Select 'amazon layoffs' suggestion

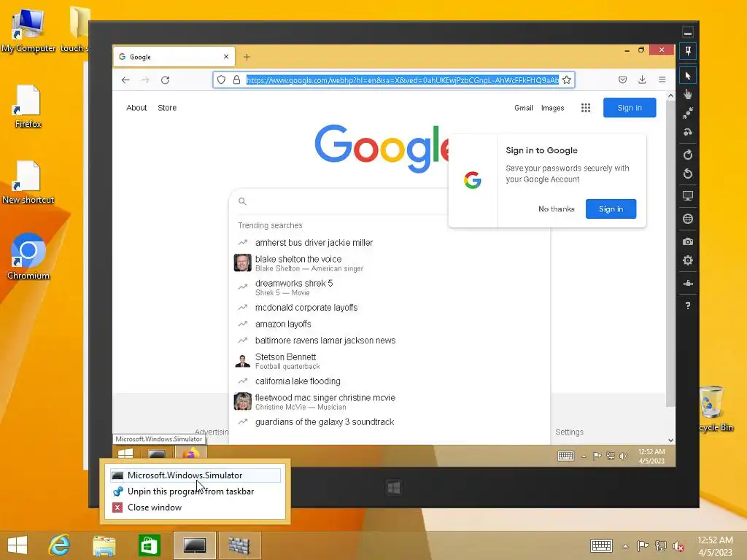coord(390,324)
